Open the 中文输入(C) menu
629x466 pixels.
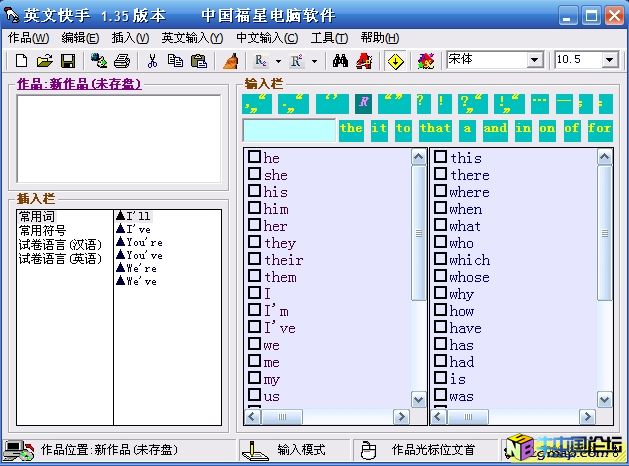[x=267, y=38]
